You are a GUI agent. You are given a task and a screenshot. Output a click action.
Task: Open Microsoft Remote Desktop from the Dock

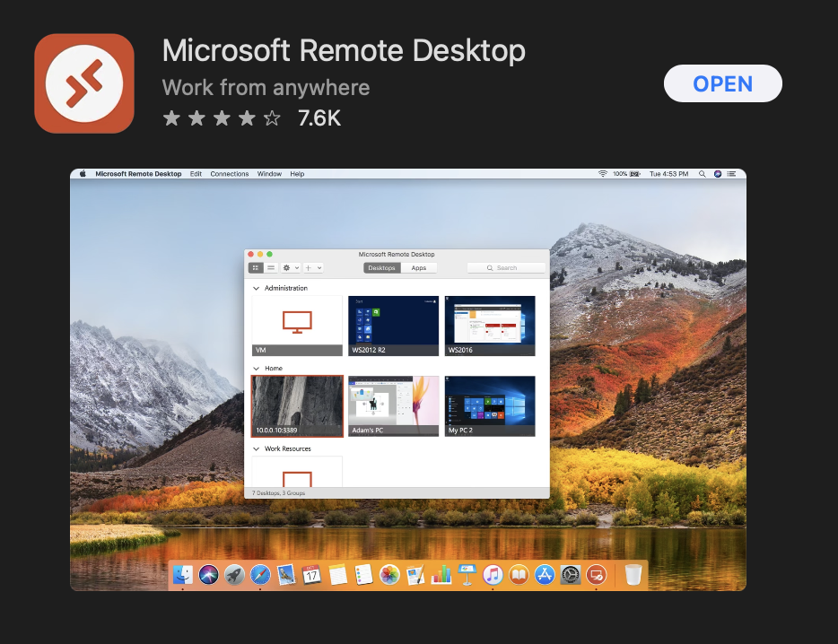597,575
